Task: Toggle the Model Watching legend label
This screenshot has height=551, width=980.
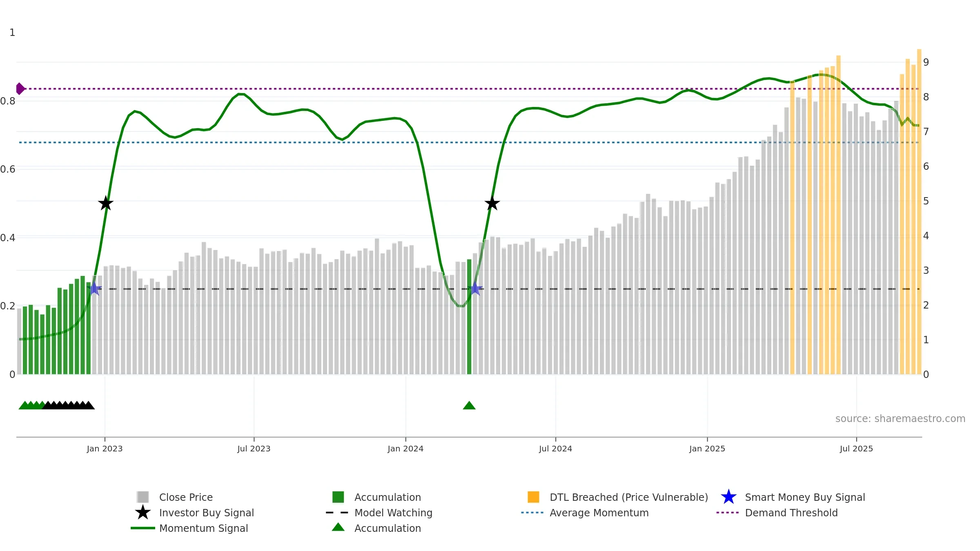Action: click(393, 513)
